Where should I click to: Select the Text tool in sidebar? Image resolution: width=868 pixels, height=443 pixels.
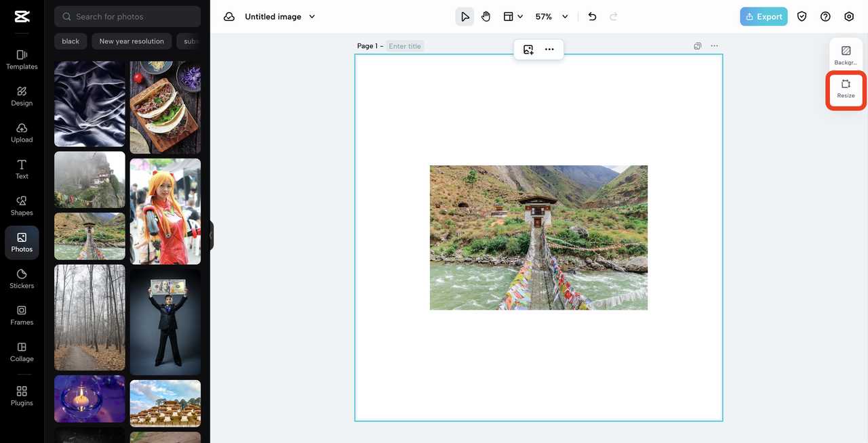[x=22, y=169]
